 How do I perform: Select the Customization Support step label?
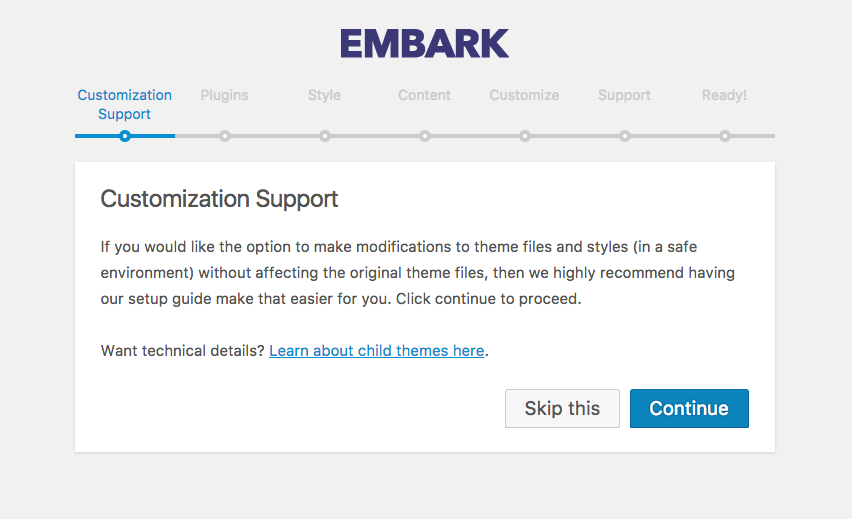(125, 105)
